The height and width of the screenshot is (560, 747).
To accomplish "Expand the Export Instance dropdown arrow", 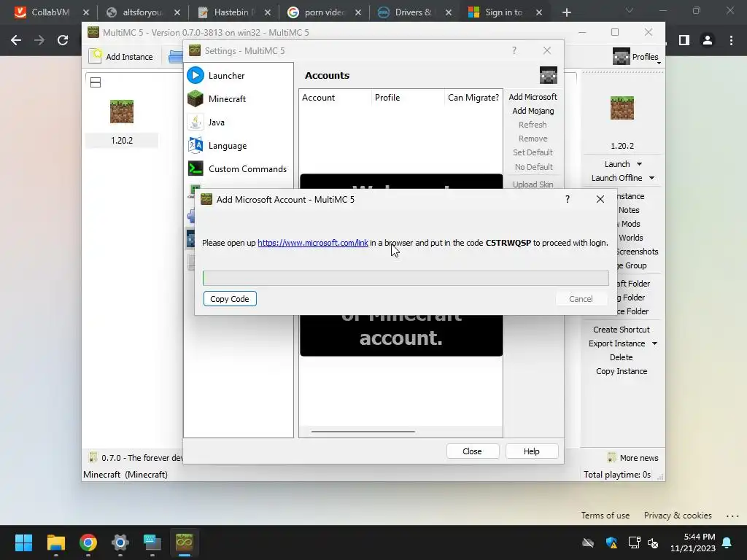I will click(x=654, y=343).
